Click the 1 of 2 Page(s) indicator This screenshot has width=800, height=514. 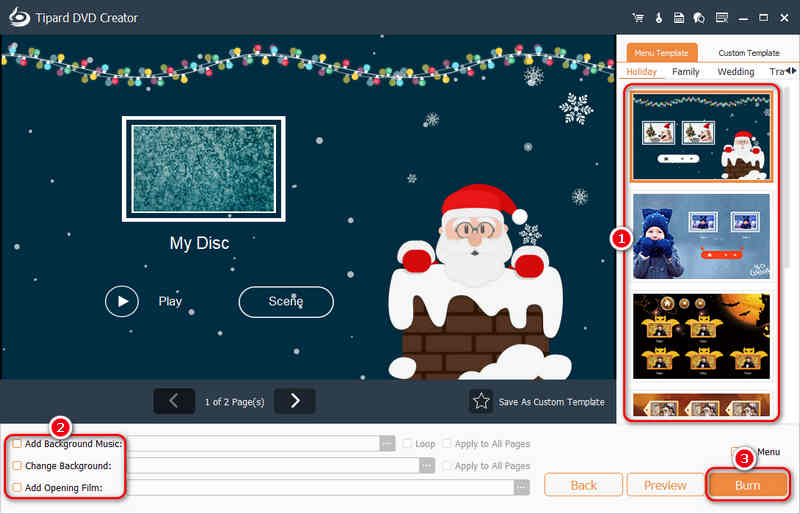click(235, 402)
